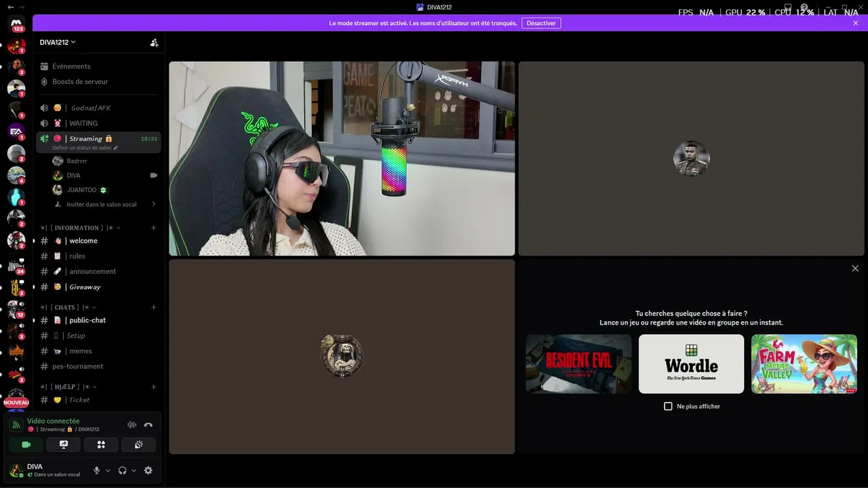Click the 'Vidéo connectée' status text

coord(53,421)
